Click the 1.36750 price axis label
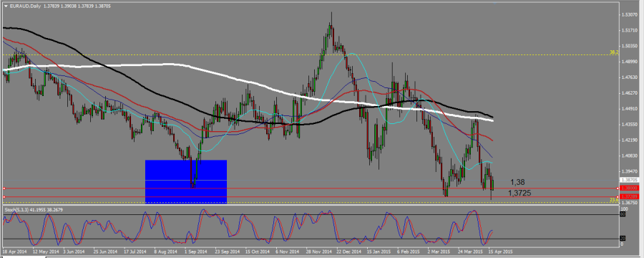The height and width of the screenshot is (258, 644). pyautogui.click(x=629, y=202)
